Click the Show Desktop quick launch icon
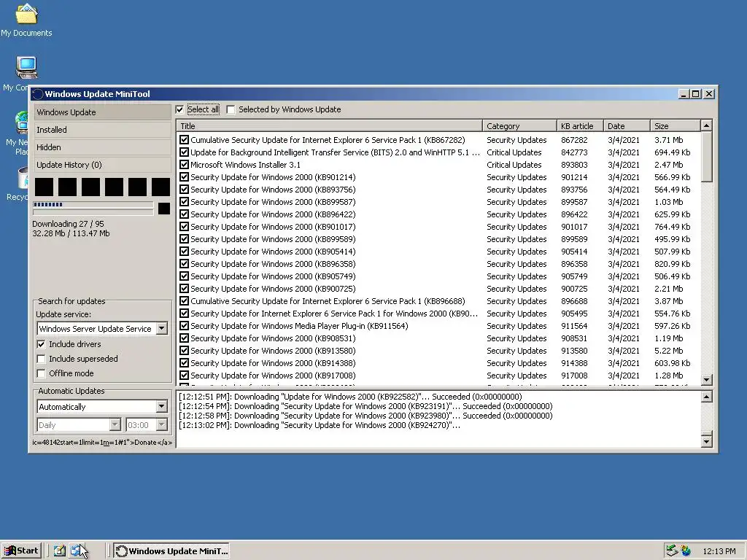The width and height of the screenshot is (747, 560). [60, 551]
